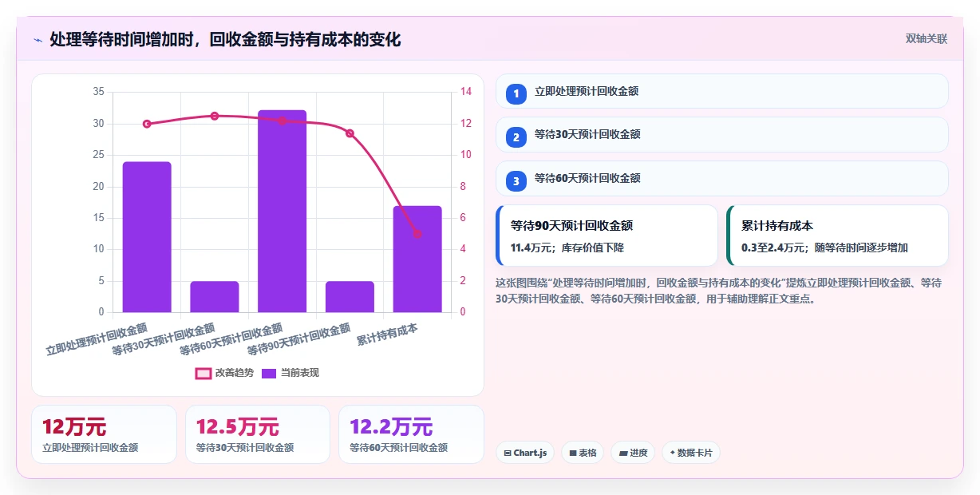
Task: Click the 等待90天预计回收金额 card
Action: 607,236
